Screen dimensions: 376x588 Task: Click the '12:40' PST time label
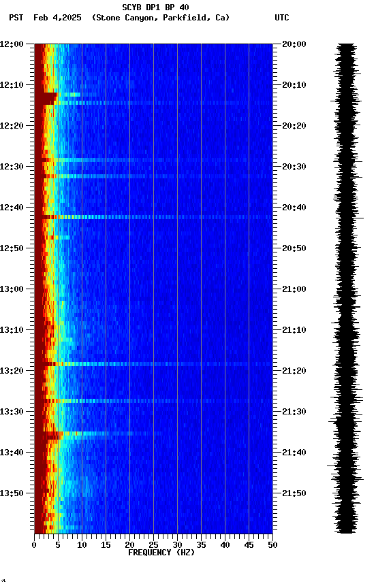pyautogui.click(x=12, y=208)
